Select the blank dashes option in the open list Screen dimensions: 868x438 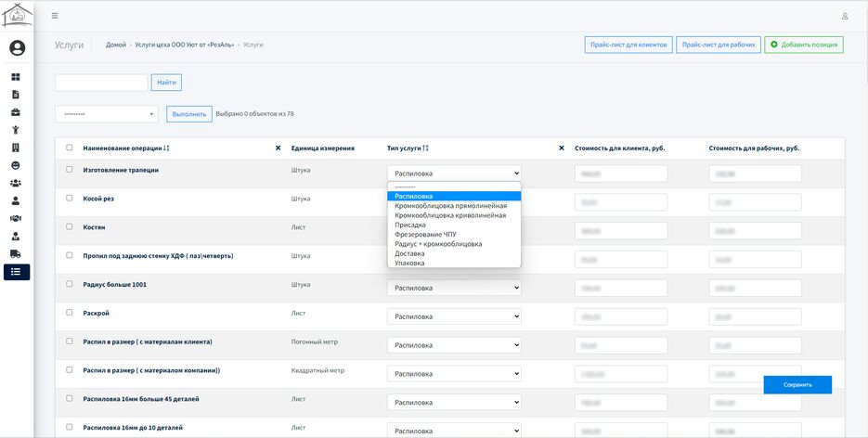(x=454, y=187)
